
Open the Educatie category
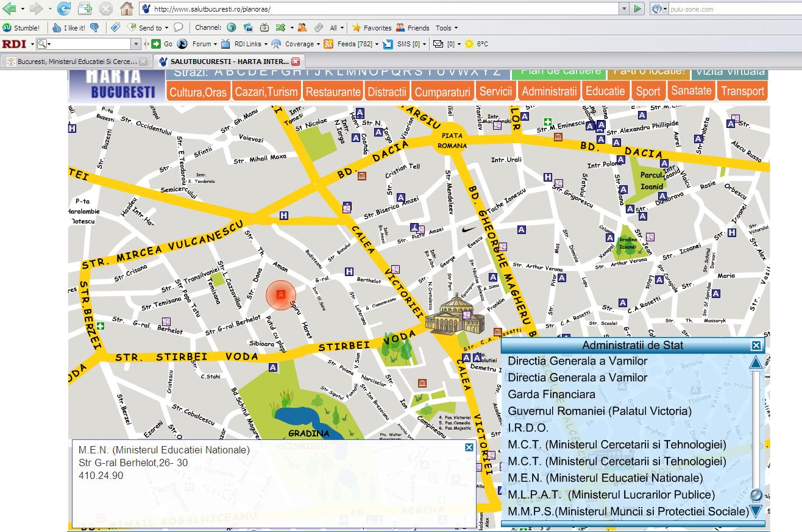(605, 91)
